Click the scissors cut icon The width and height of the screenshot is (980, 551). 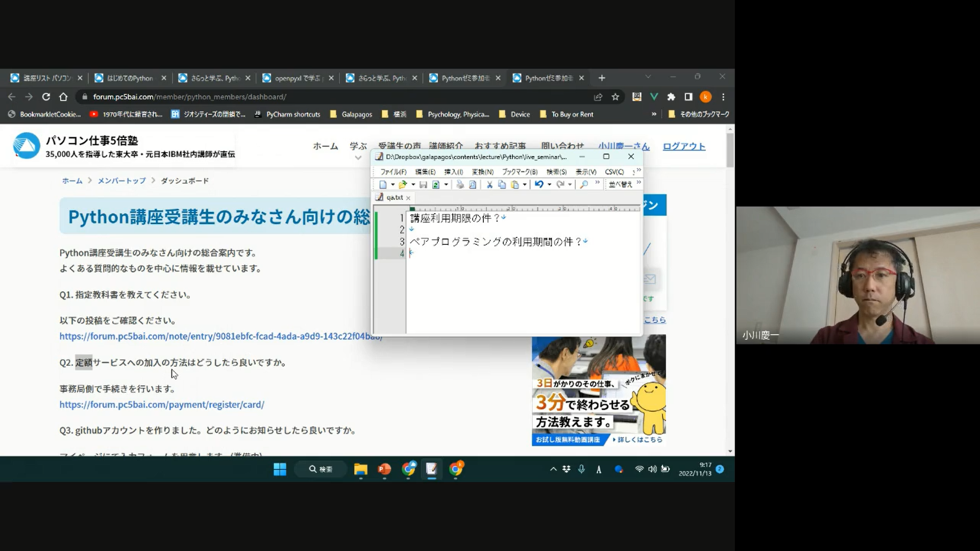click(x=489, y=185)
